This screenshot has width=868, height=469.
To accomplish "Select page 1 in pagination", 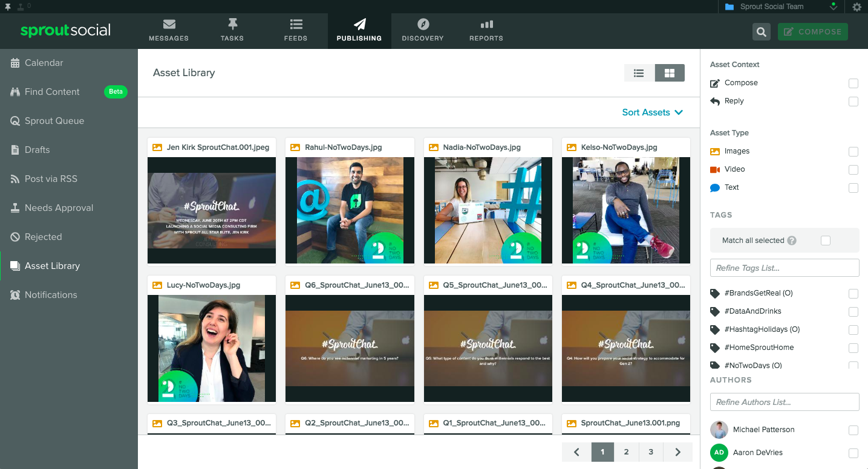I will (602, 452).
